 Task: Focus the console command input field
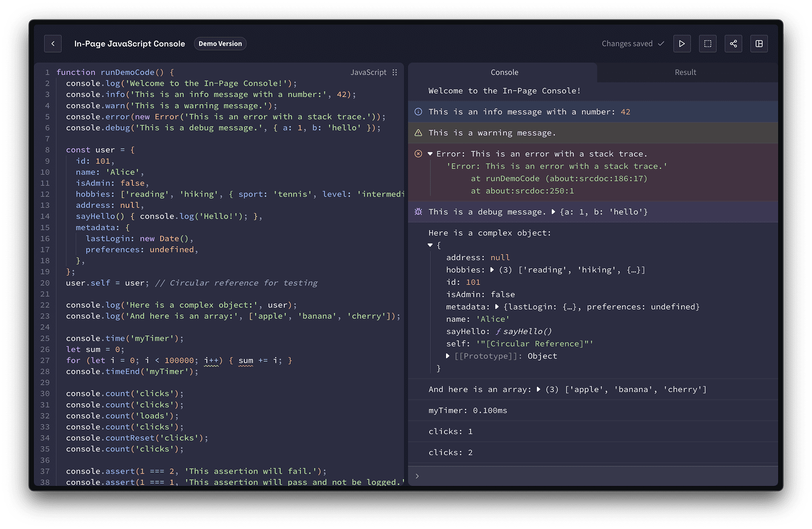pyautogui.click(x=595, y=476)
